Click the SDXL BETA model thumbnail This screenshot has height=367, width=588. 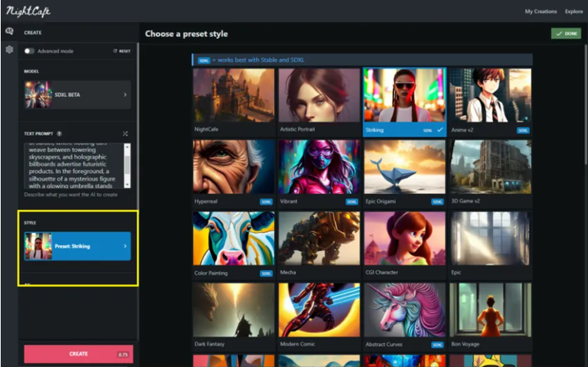tap(38, 95)
